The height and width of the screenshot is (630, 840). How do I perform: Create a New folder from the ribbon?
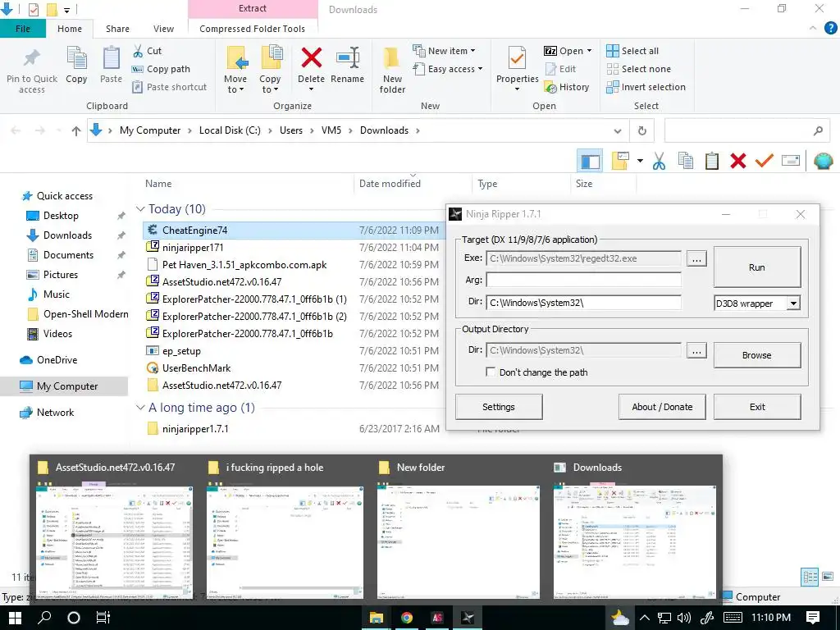(x=392, y=70)
